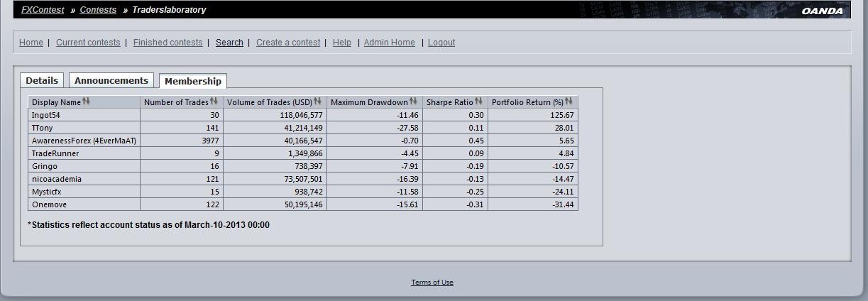Click nicoacademia's volume 73,507,501

pos(303,179)
